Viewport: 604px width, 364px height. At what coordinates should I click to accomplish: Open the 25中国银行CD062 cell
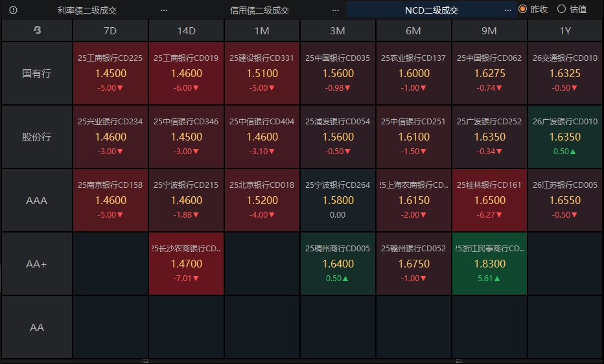pyautogui.click(x=489, y=73)
